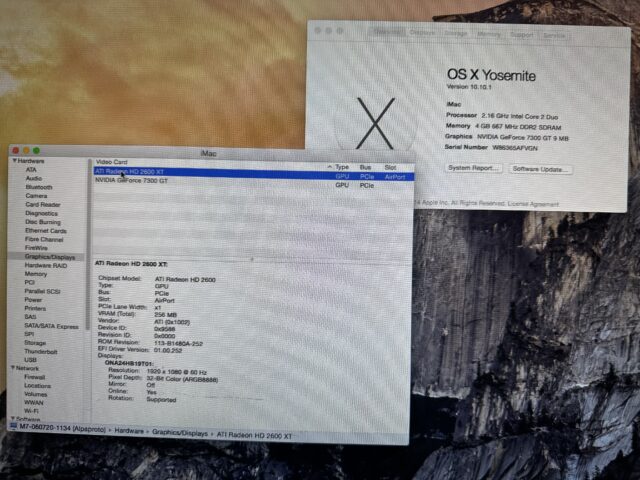Click the computer icon in the path bar

(x=13, y=426)
